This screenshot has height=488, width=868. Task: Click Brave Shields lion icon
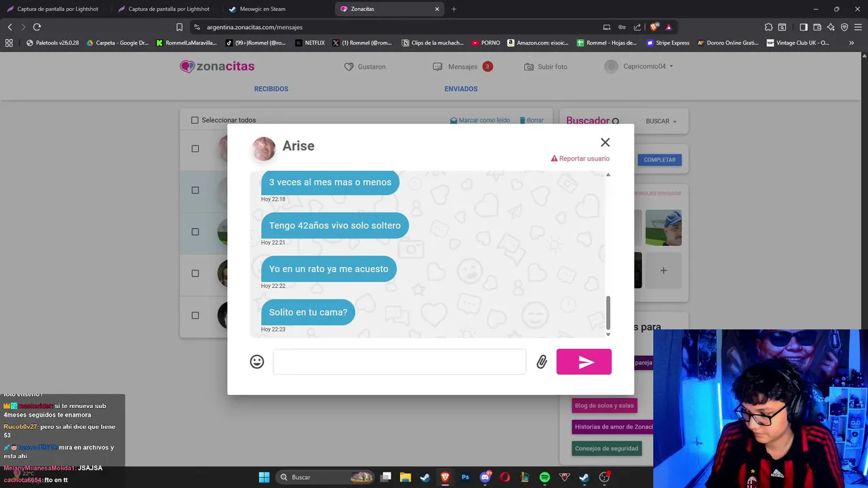(x=654, y=27)
